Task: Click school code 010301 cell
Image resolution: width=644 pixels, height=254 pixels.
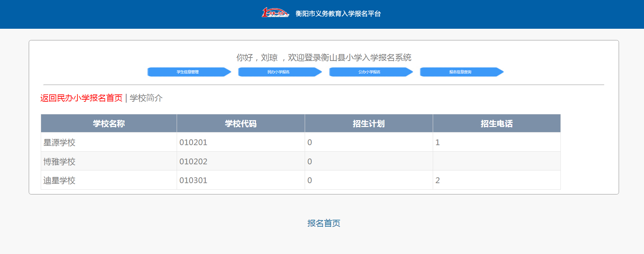Action: [193, 180]
